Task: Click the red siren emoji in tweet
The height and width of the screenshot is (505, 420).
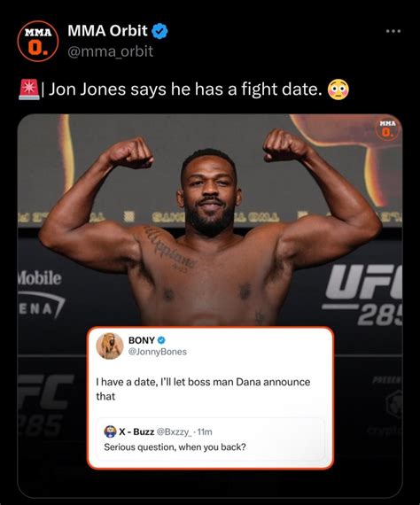Action: pos(29,89)
